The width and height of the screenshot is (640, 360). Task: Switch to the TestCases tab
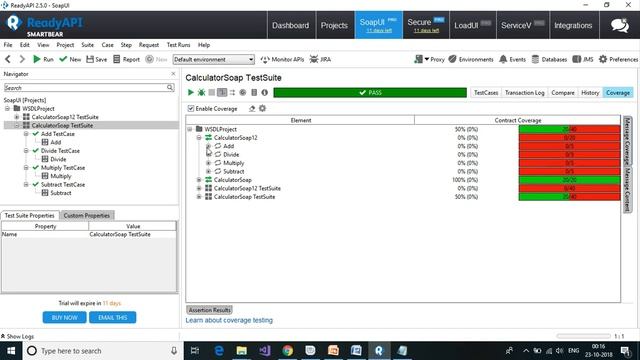pyautogui.click(x=486, y=93)
